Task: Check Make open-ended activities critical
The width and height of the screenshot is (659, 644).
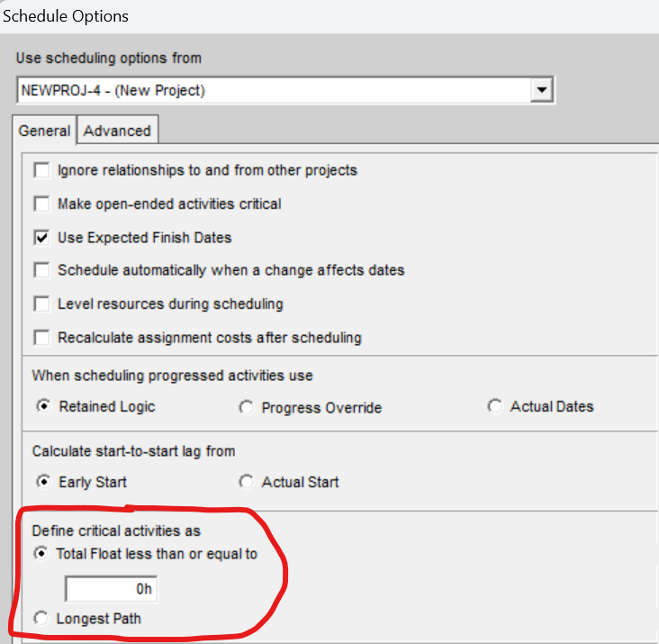Action: click(41, 204)
